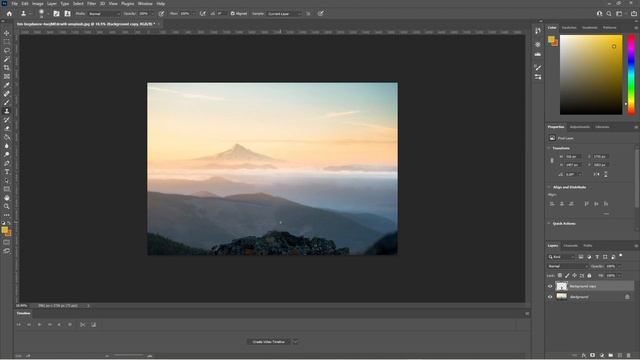Open the Filter menu
Screen dimensions: 640x360
91,3
